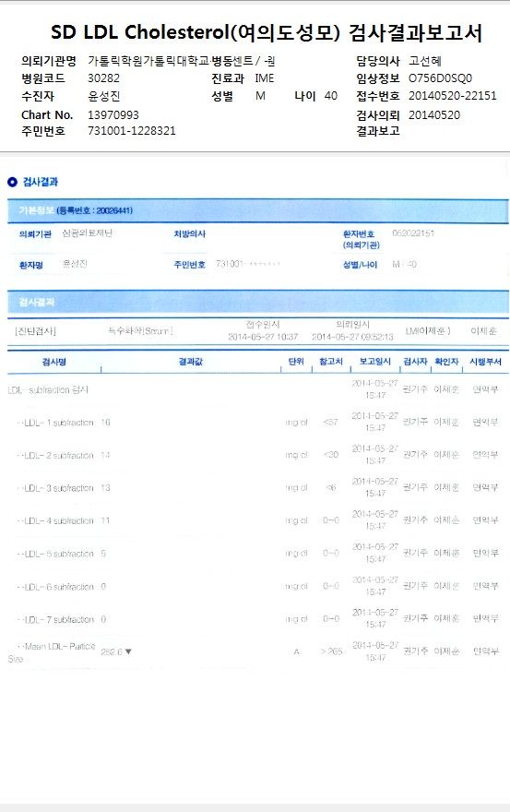Viewport: 510px width, 812px height.
Task: Click the Mean LDL-Particle Size row
Action: tap(258, 652)
